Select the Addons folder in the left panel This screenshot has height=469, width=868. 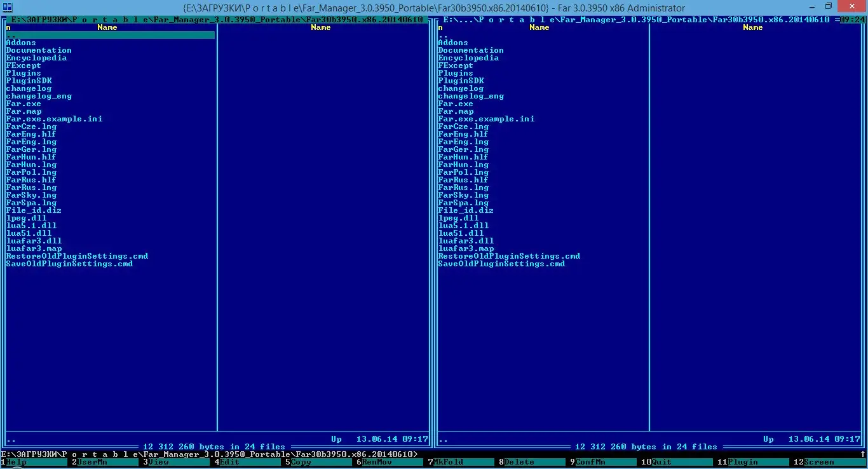(x=21, y=43)
